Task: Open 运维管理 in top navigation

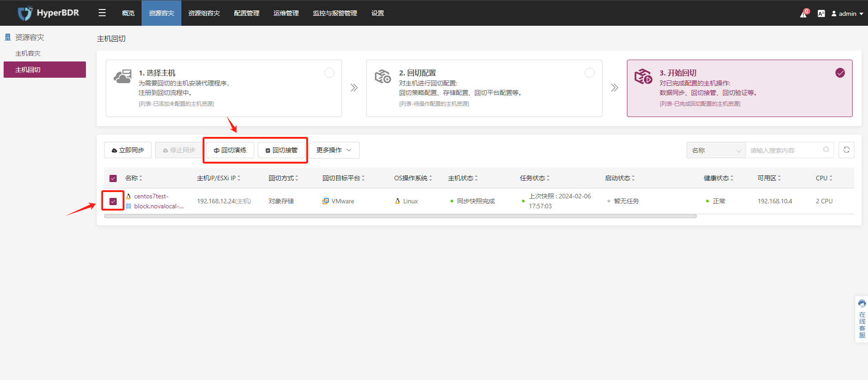Action: pos(286,13)
